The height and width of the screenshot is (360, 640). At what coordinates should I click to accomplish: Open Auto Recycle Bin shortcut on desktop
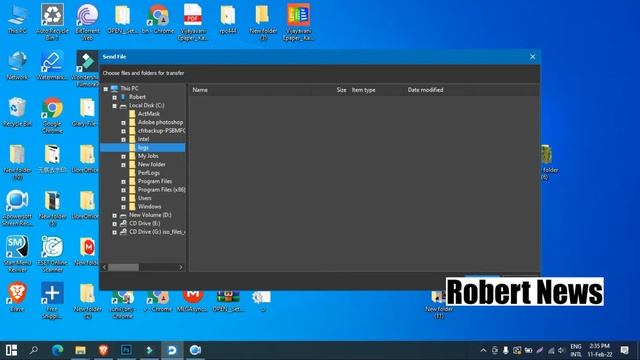52,21
